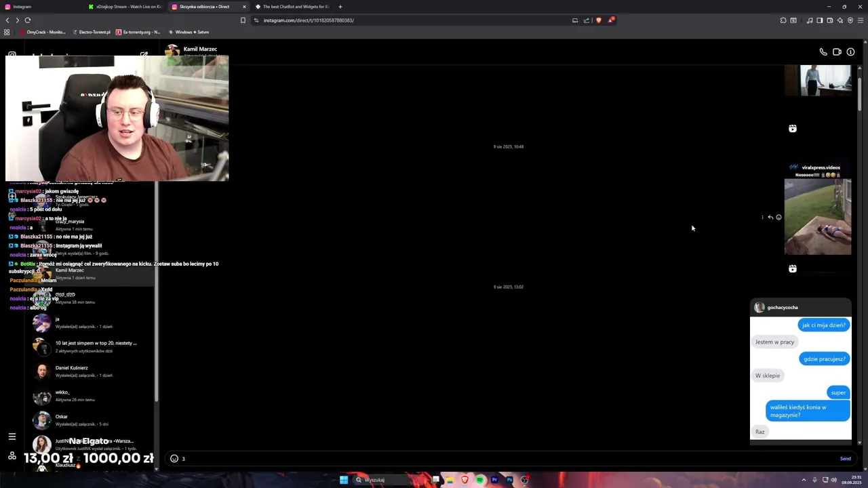This screenshot has width=868, height=488.
Task: Open bookmarks apps grid icon
Action: [x=7, y=32]
